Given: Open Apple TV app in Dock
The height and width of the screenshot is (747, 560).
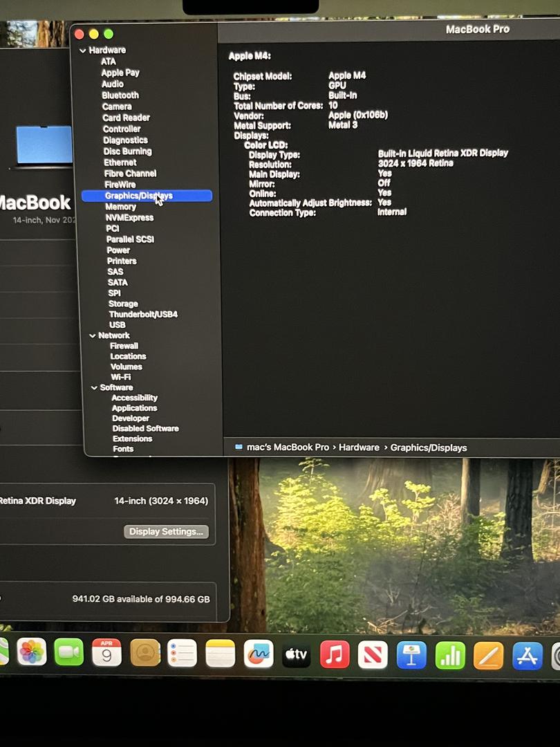Looking at the screenshot, I should tap(296, 654).
